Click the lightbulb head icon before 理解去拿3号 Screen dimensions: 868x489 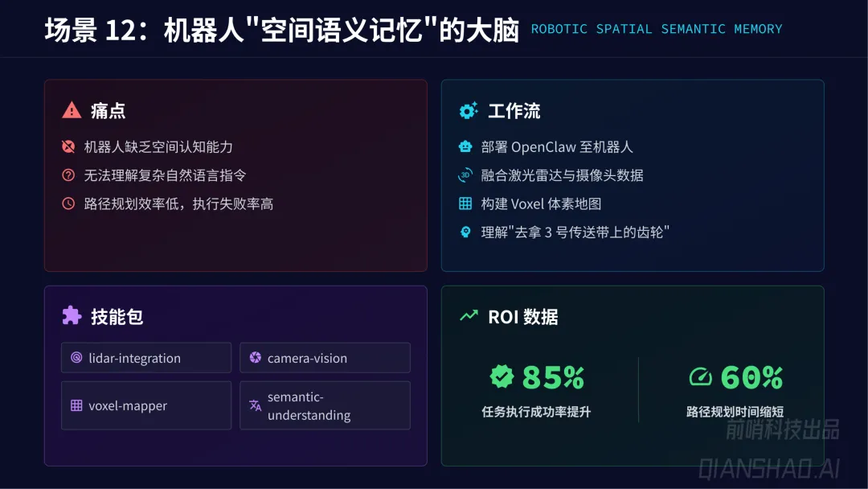(465, 232)
